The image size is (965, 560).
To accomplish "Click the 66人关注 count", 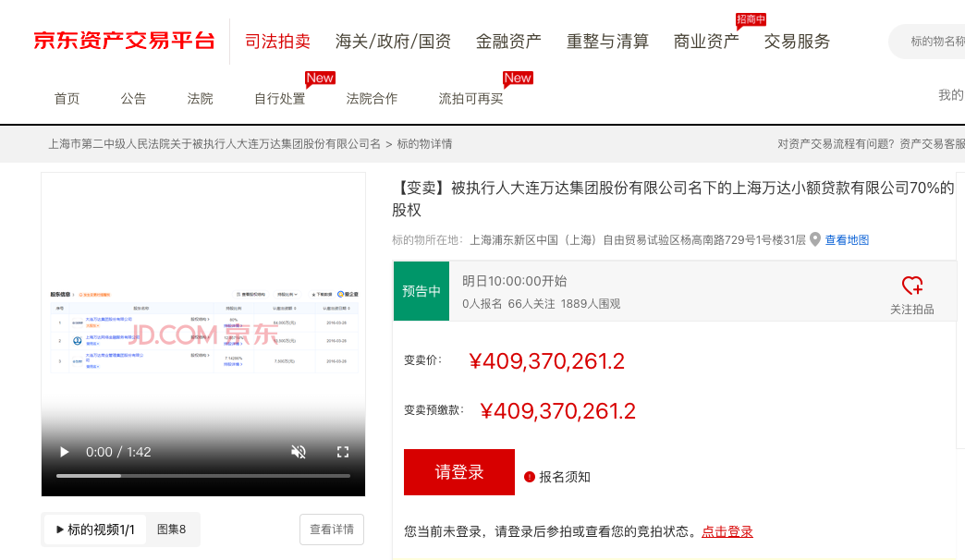I will point(531,304).
